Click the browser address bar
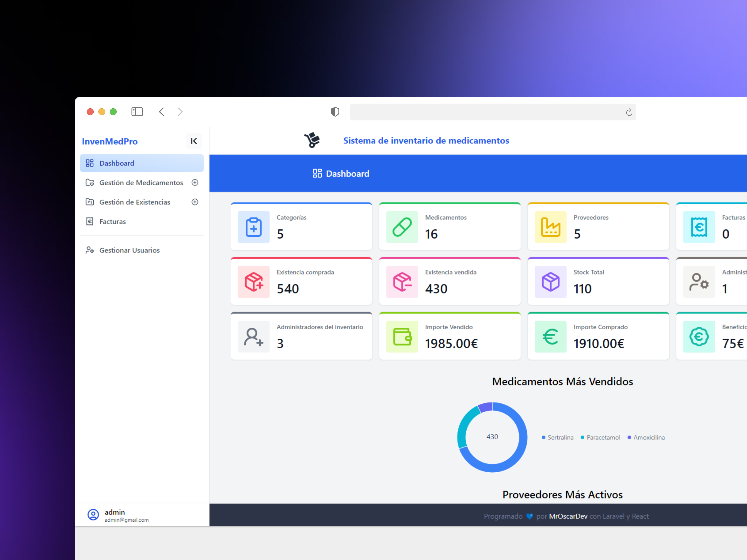The height and width of the screenshot is (560, 747). (493, 112)
